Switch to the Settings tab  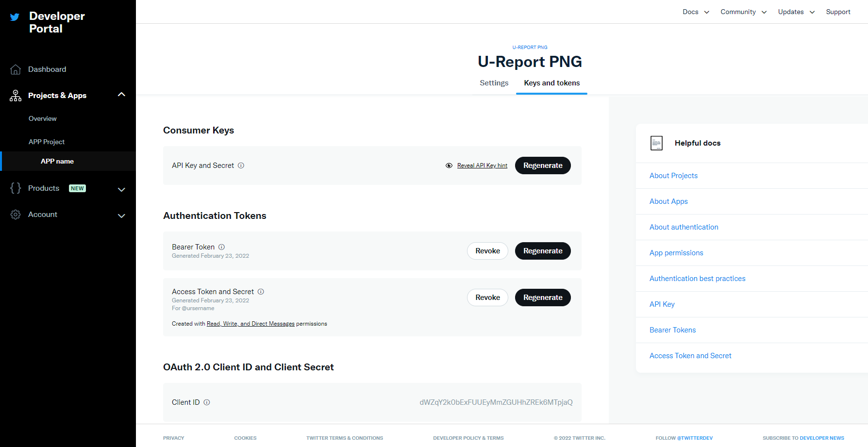pyautogui.click(x=494, y=83)
